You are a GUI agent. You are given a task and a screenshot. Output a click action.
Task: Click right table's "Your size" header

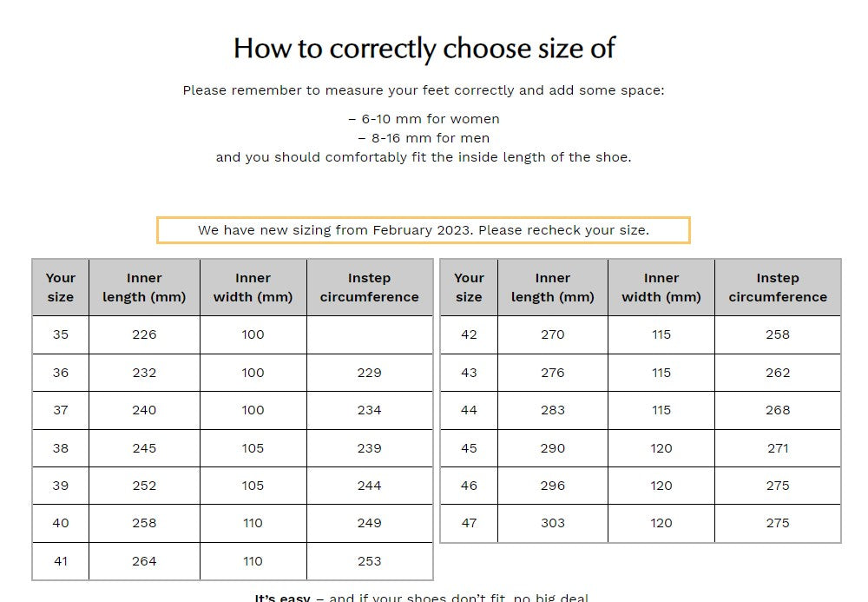tap(469, 288)
